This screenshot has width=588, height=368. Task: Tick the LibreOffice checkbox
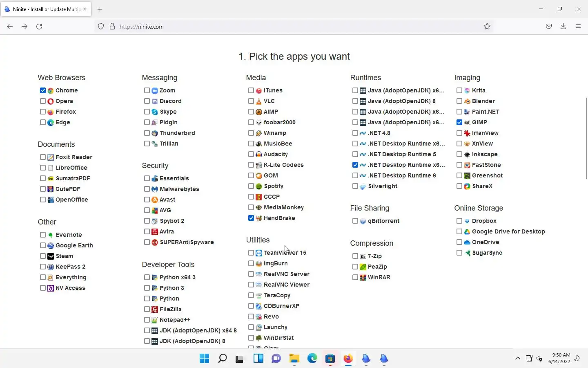coord(43,168)
